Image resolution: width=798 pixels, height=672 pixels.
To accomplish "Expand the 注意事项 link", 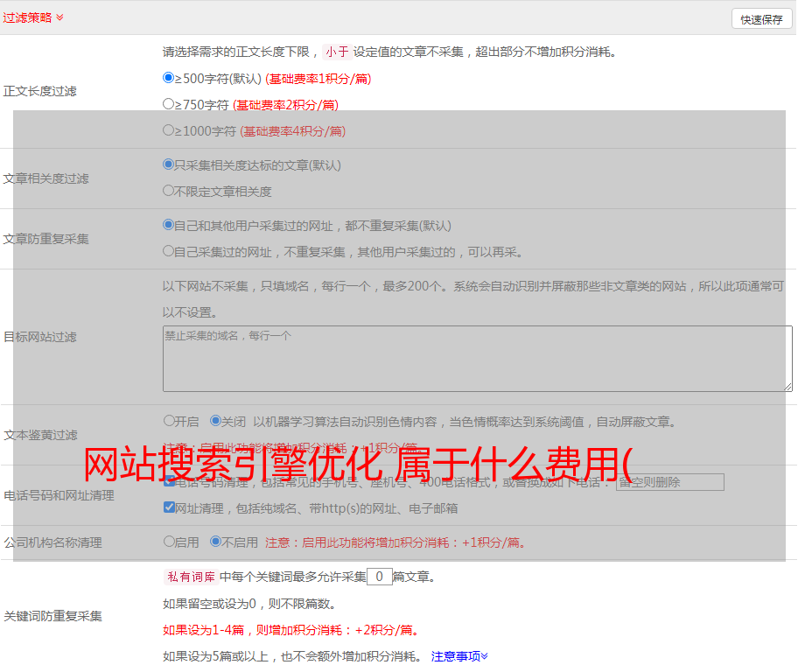I will click(x=459, y=655).
